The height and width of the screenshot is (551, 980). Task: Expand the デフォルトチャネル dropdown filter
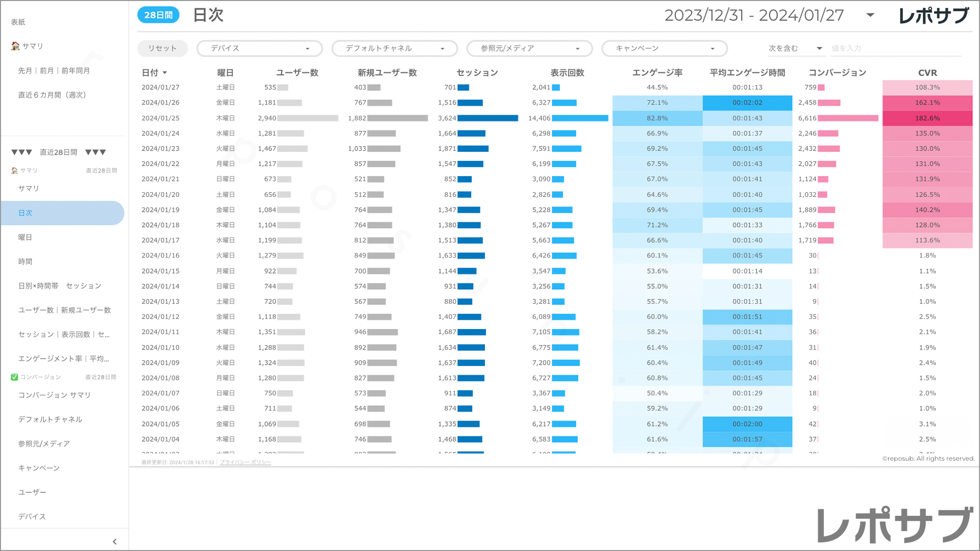(394, 48)
